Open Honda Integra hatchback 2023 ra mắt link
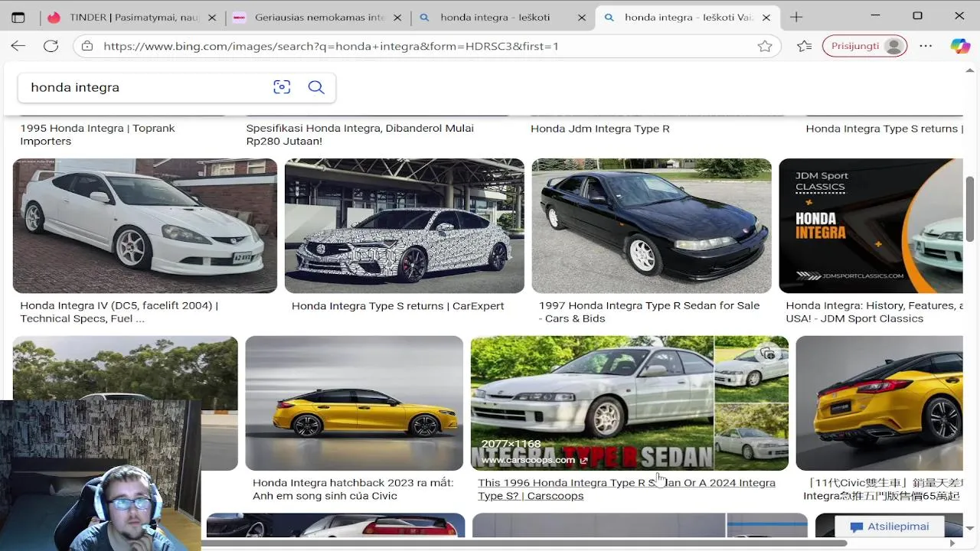980x551 pixels. pos(353,490)
